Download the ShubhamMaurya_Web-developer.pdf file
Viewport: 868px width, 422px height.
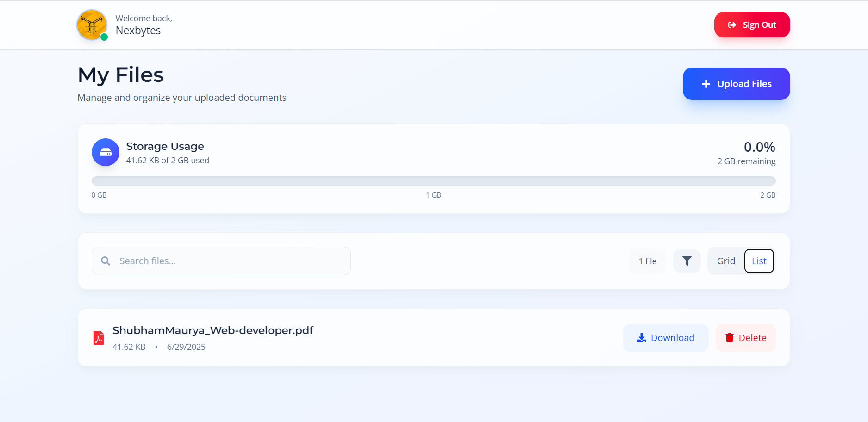pyautogui.click(x=665, y=338)
